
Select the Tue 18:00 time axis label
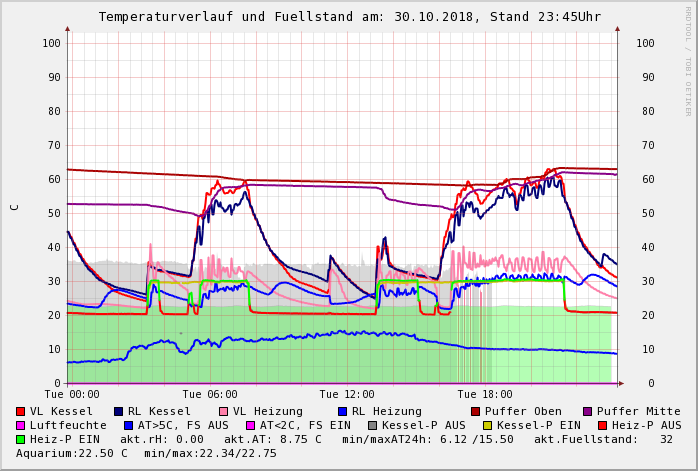(485, 394)
